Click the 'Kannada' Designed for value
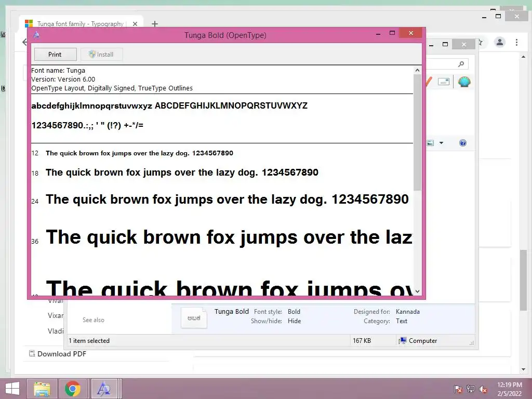The height and width of the screenshot is (399, 532). (407, 312)
